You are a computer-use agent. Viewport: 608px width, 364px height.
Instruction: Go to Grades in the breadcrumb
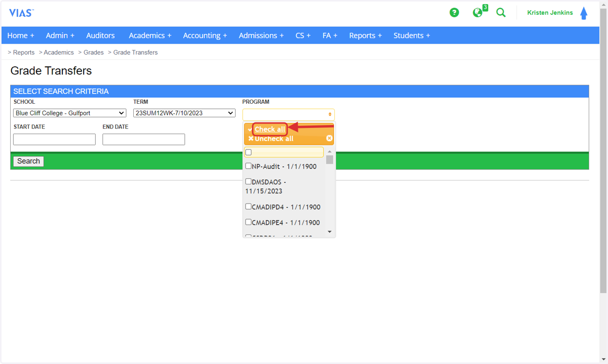pyautogui.click(x=94, y=52)
